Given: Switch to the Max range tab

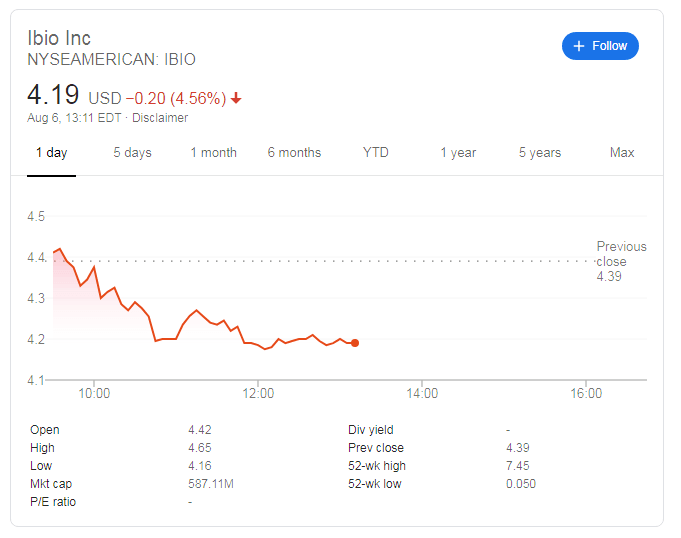Looking at the screenshot, I should [x=622, y=153].
